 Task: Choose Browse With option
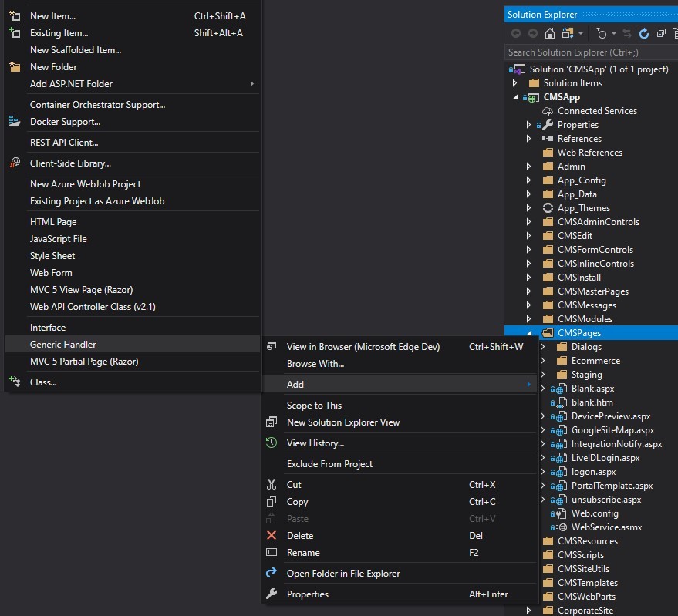400,364
